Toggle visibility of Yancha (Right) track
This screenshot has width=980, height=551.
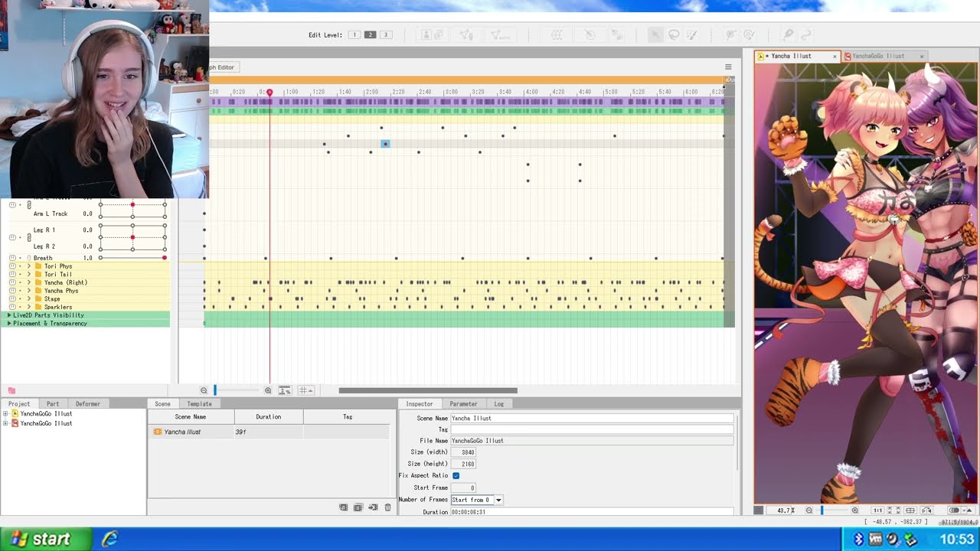pyautogui.click(x=12, y=282)
